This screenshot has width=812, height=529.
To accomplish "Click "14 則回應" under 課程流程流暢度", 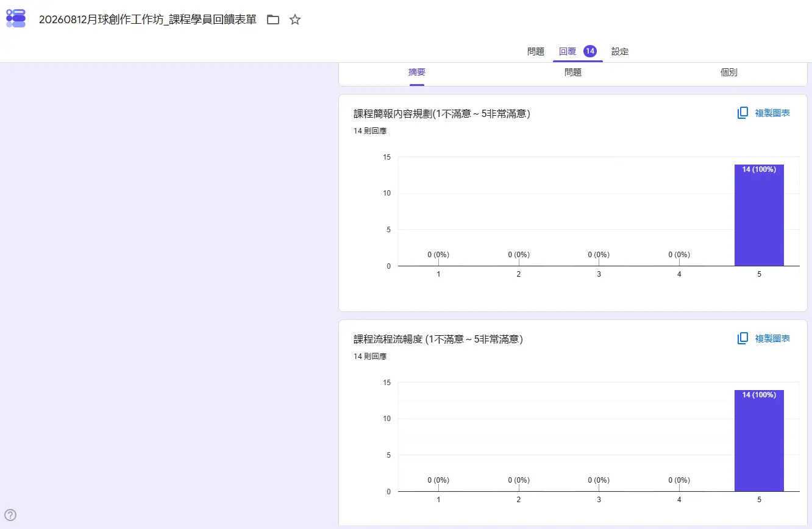I will pos(370,357).
